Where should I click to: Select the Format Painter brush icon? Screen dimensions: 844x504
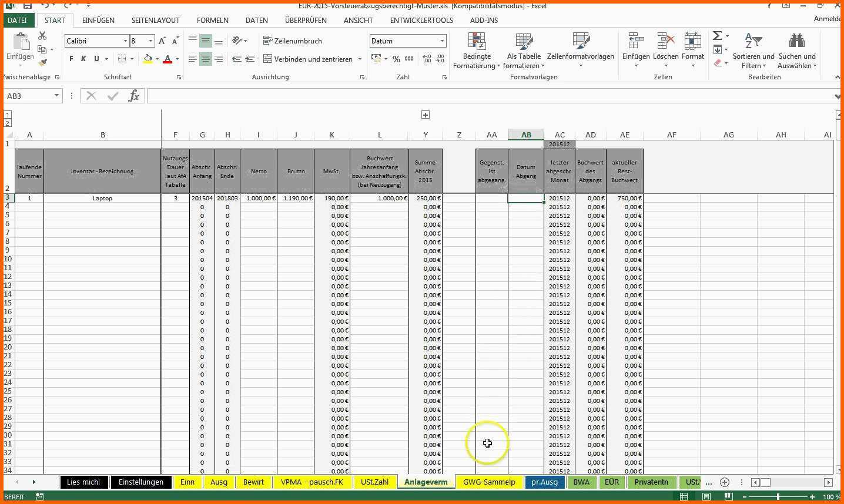coord(42,62)
